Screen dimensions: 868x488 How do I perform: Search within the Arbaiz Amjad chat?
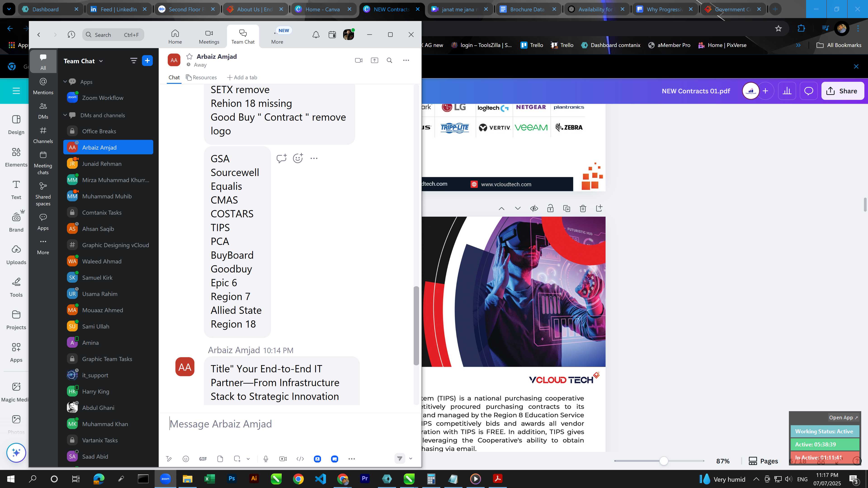(389, 60)
